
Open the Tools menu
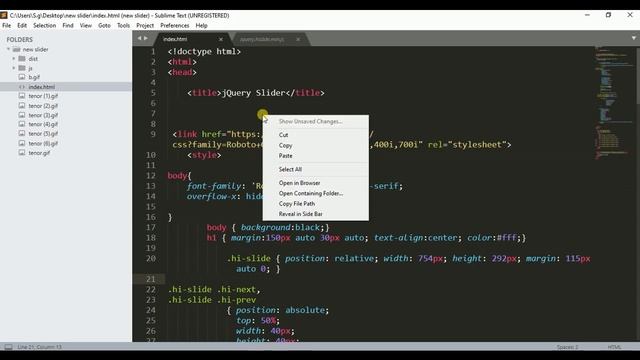pyautogui.click(x=123, y=25)
